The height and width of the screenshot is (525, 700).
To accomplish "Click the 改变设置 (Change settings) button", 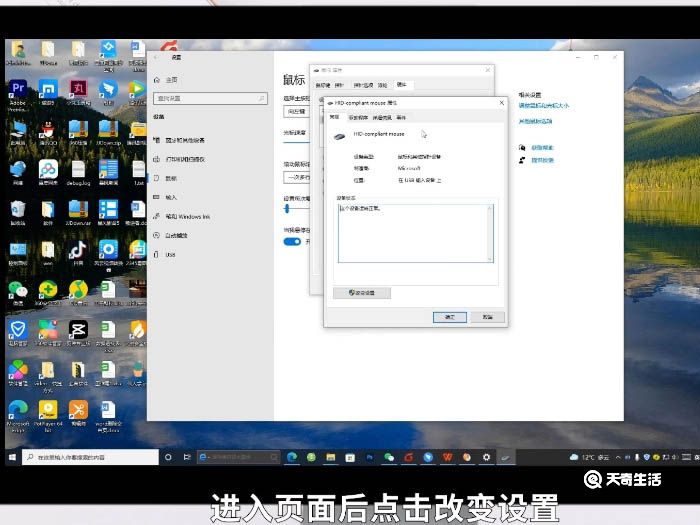I will [362, 293].
